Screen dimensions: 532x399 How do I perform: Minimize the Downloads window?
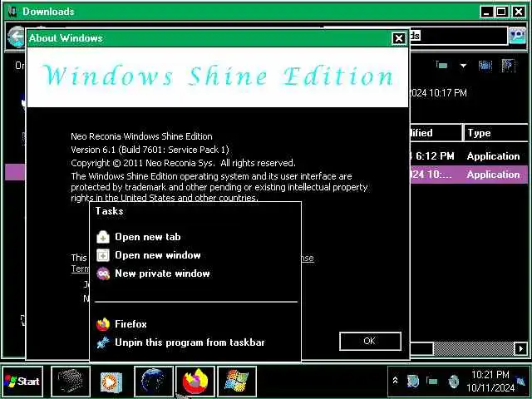tap(487, 12)
